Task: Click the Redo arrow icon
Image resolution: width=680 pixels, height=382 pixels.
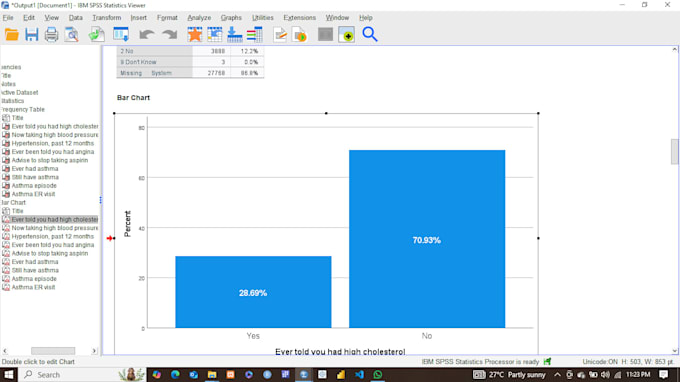Action: click(170, 34)
